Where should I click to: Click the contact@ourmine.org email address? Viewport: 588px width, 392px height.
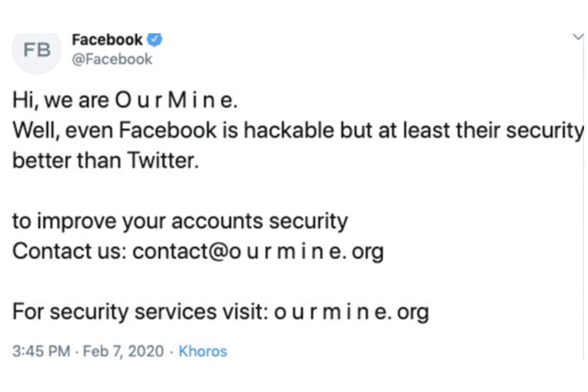[258, 251]
